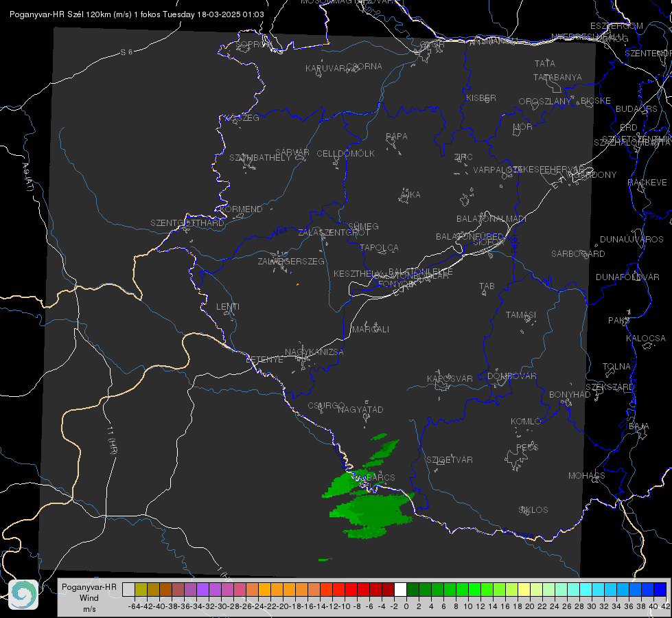Click the KAPOSVAR city label

click(x=450, y=378)
